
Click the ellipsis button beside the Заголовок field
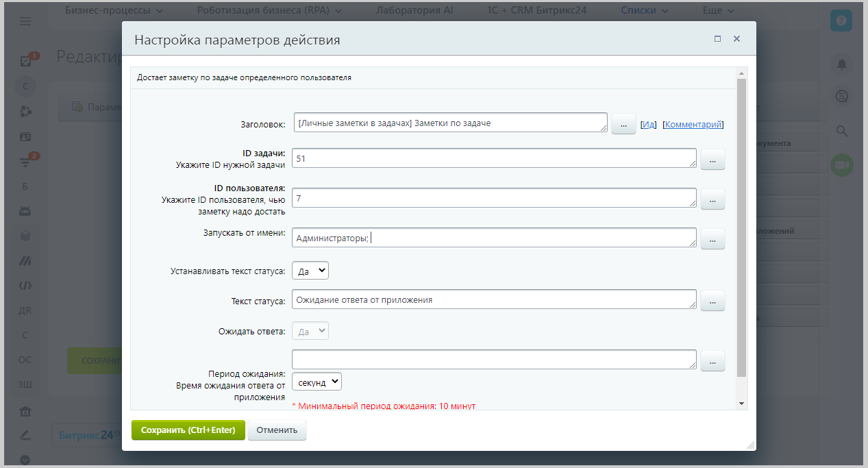pyautogui.click(x=623, y=124)
